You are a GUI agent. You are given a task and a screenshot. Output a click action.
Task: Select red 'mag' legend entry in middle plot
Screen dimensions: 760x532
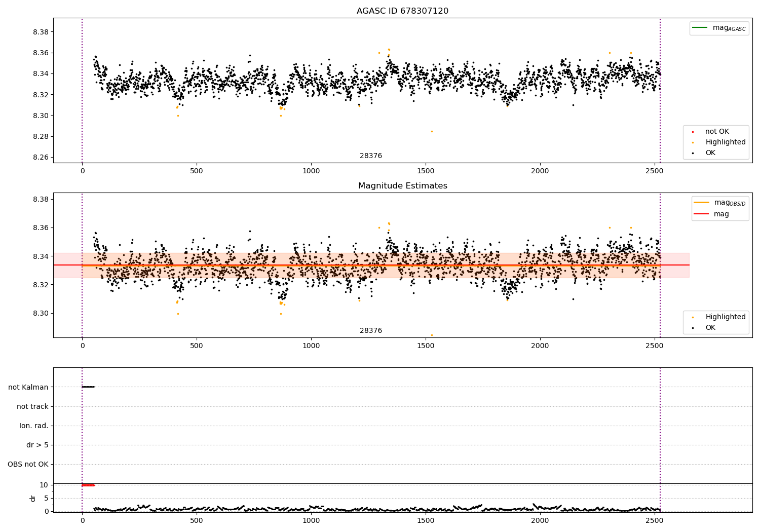point(711,214)
